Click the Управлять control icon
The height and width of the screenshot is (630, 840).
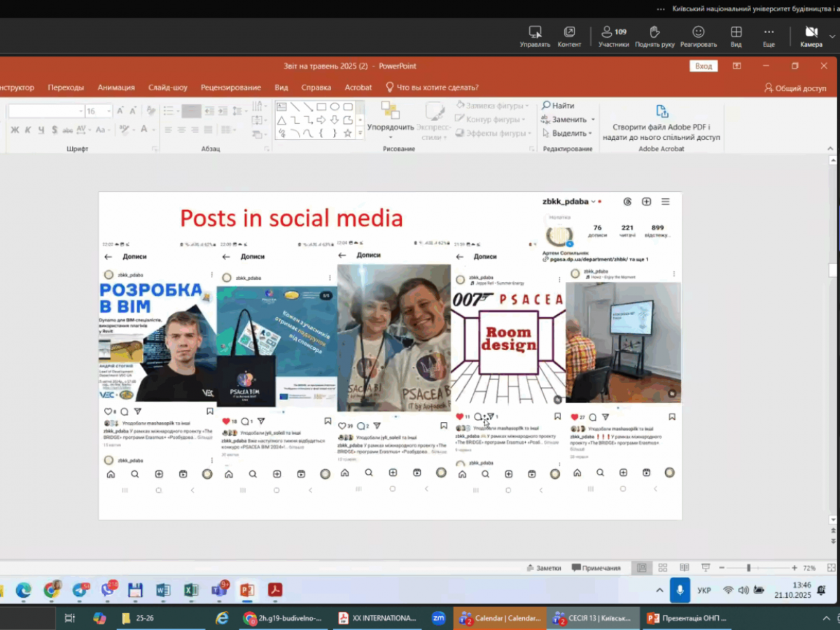click(x=535, y=32)
